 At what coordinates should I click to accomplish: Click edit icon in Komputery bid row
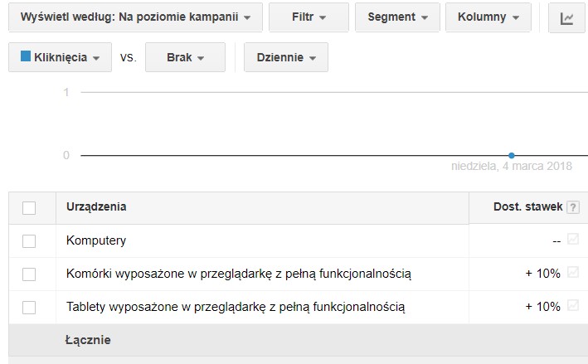572,240
